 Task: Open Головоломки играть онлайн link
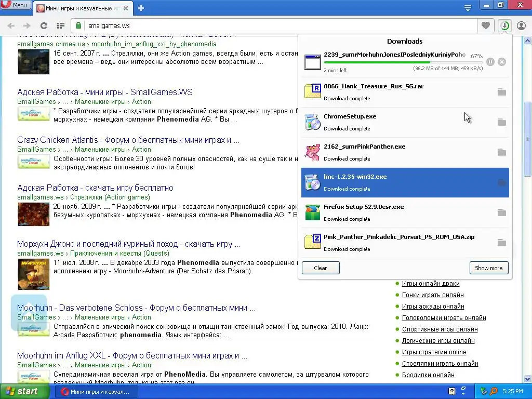[x=444, y=318]
